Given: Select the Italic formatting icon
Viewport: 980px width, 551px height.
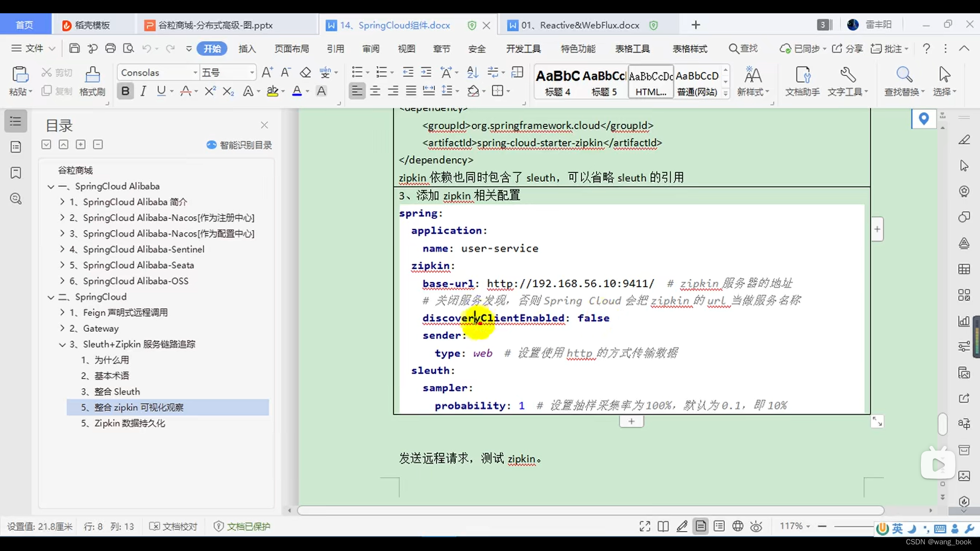Looking at the screenshot, I should tap(143, 91).
